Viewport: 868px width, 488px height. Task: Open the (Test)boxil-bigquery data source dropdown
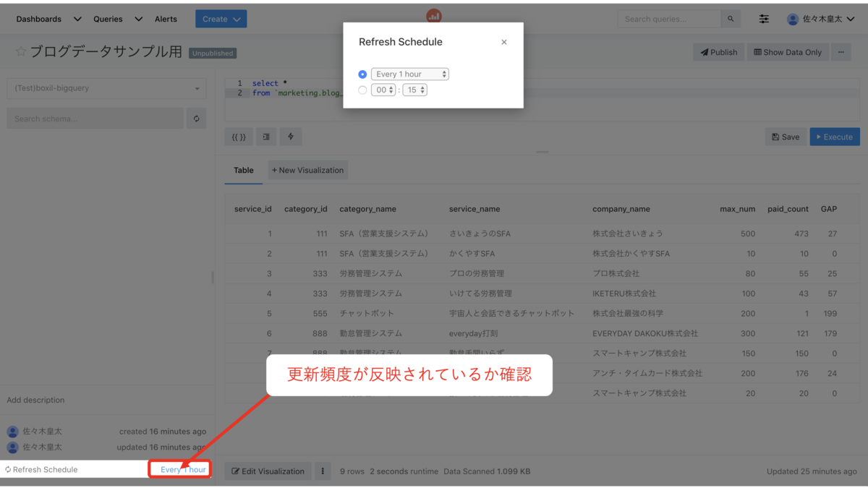106,87
